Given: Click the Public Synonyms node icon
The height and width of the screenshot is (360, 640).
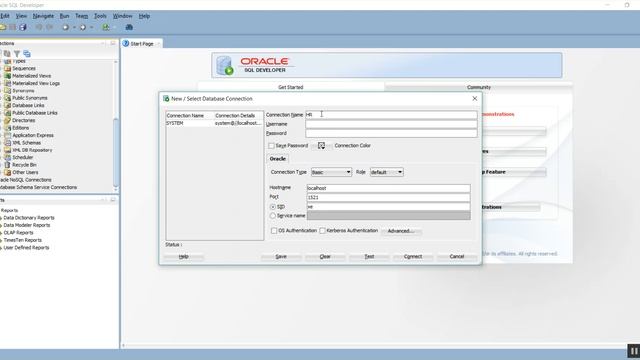Looking at the screenshot, I should tap(7, 98).
